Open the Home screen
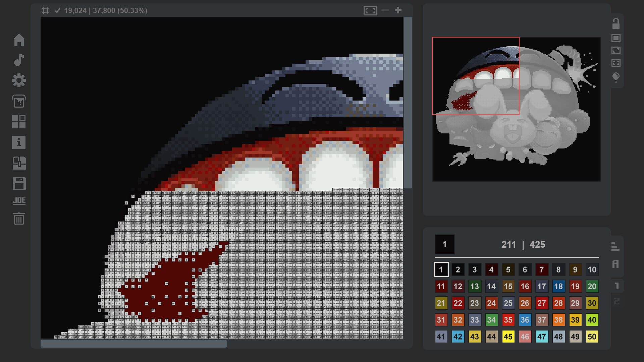The height and width of the screenshot is (362, 644). (x=19, y=40)
